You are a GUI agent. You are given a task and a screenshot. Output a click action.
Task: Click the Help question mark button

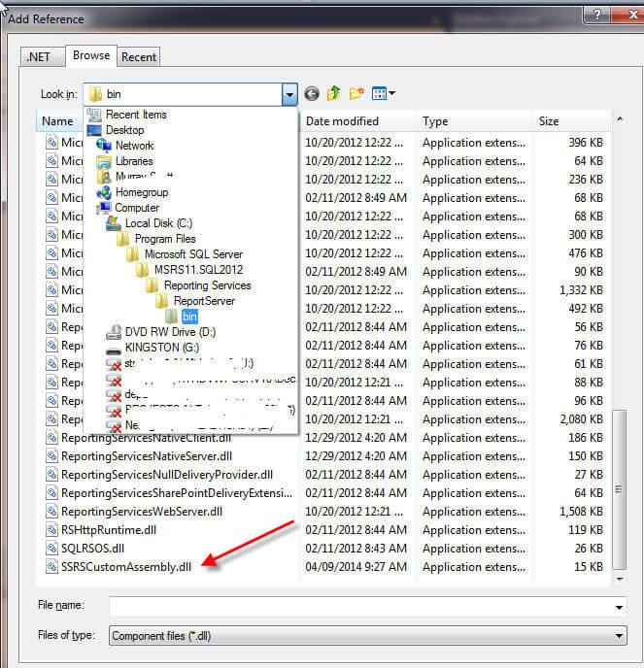tap(597, 16)
